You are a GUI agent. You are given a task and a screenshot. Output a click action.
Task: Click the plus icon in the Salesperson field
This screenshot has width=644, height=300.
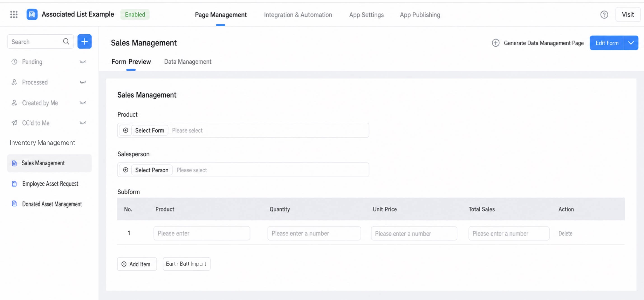click(x=126, y=170)
